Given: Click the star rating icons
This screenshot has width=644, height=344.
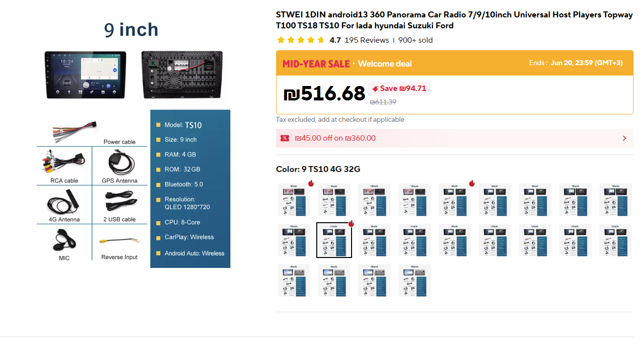Looking at the screenshot, I should click(301, 40).
